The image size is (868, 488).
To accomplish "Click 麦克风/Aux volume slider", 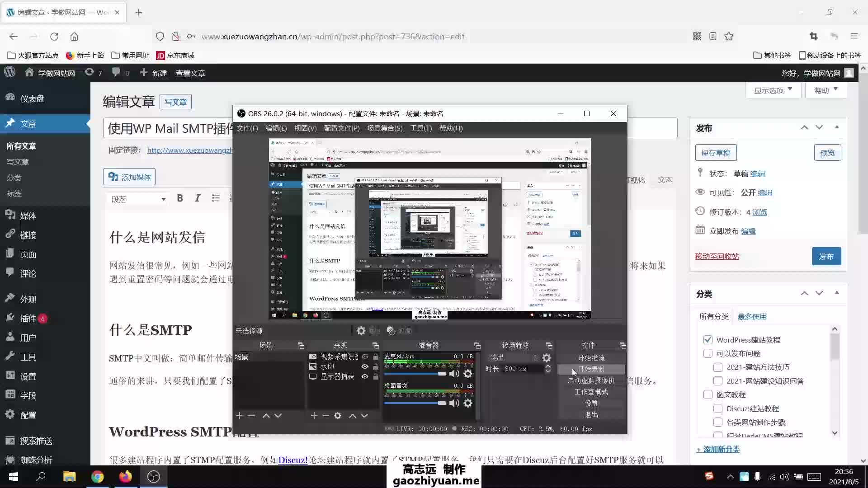I will tap(415, 374).
